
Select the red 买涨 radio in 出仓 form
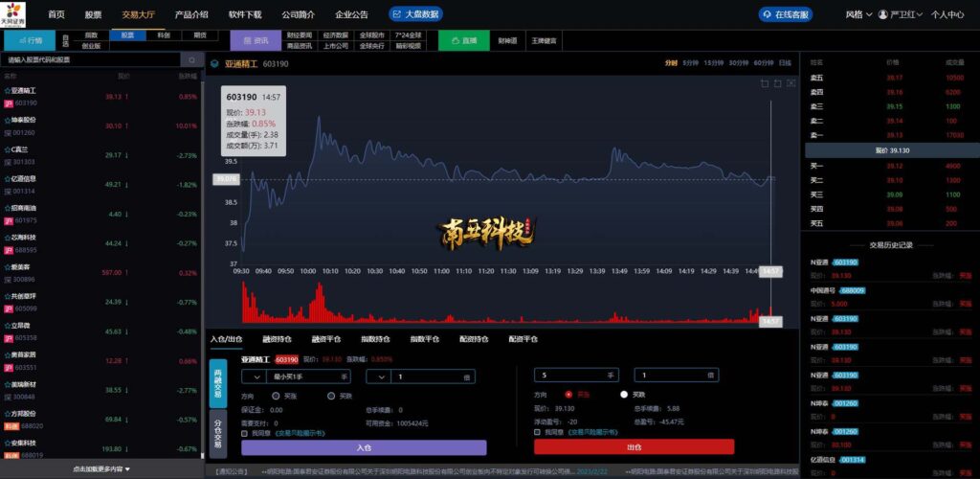coord(568,395)
